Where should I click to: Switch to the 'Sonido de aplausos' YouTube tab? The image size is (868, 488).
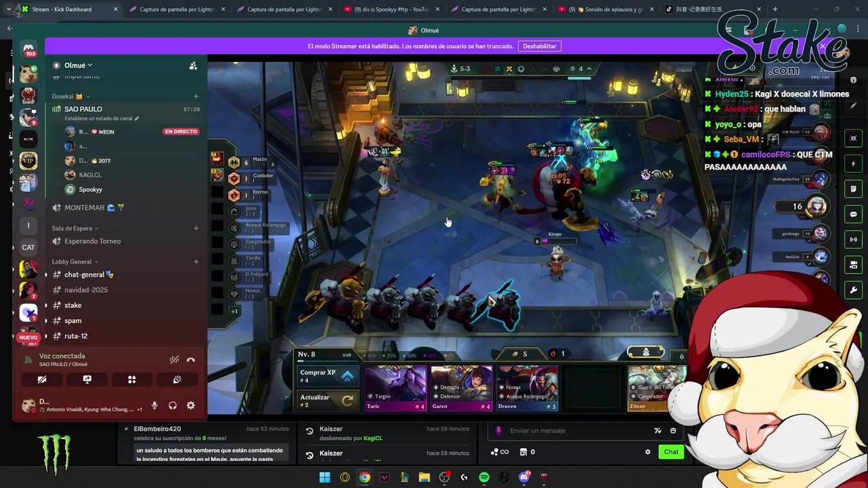[607, 9]
